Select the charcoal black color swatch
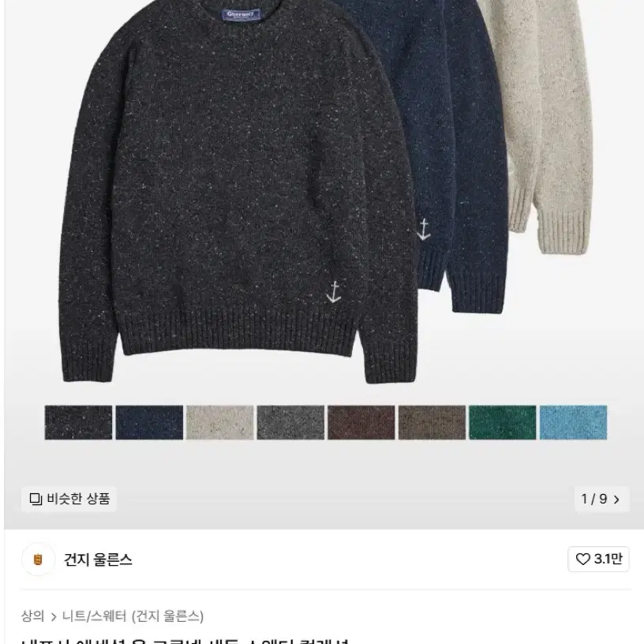Viewport: 644px width, 644px height. (x=78, y=422)
